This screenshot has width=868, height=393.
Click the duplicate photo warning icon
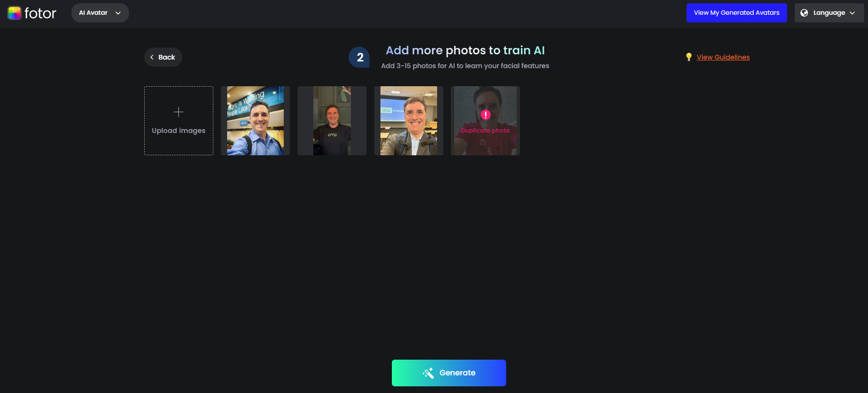486,115
